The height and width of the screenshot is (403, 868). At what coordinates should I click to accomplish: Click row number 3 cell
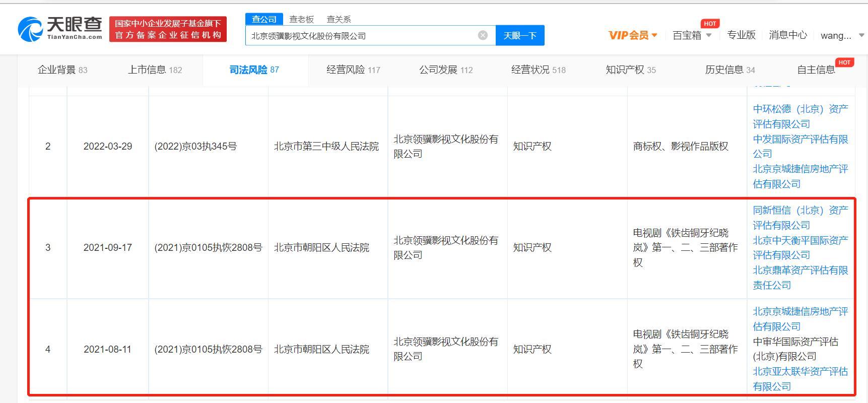[x=48, y=247]
